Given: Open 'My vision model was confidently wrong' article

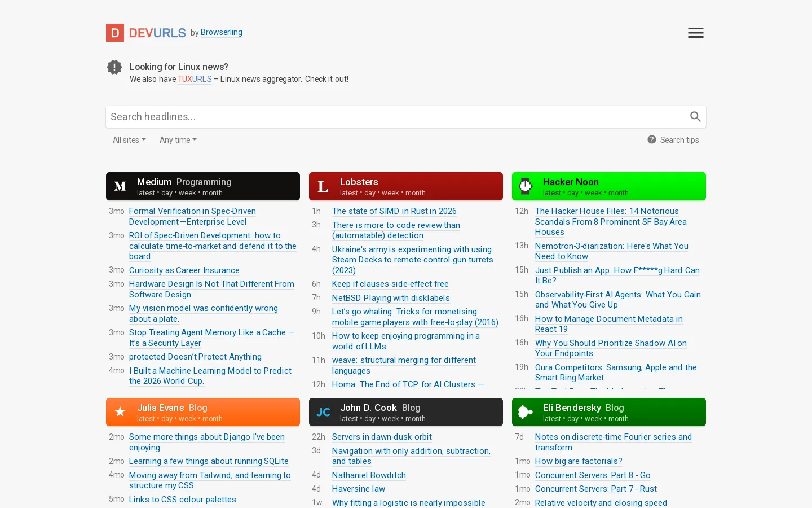Looking at the screenshot, I should click(204, 313).
